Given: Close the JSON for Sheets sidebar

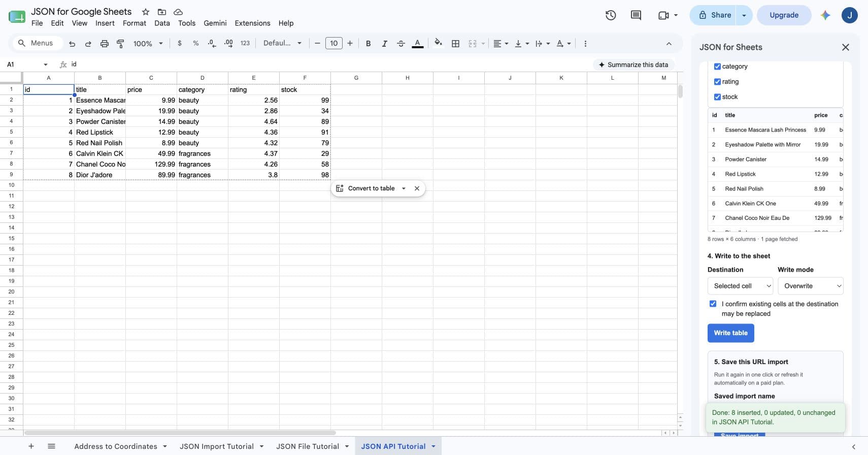Looking at the screenshot, I should pos(846,47).
